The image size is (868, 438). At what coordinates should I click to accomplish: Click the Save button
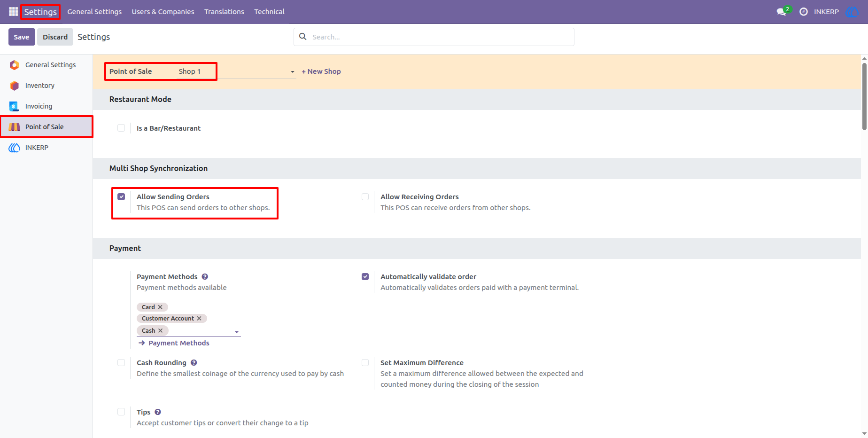pyautogui.click(x=22, y=37)
